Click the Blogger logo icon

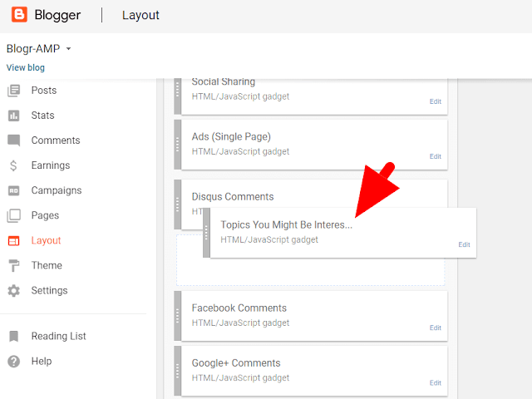pyautogui.click(x=19, y=15)
